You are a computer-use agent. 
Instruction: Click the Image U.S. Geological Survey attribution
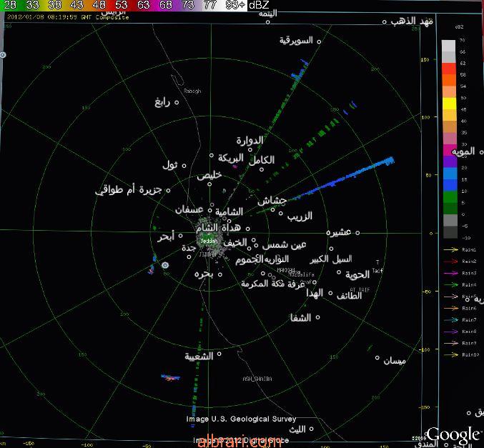tap(241, 419)
